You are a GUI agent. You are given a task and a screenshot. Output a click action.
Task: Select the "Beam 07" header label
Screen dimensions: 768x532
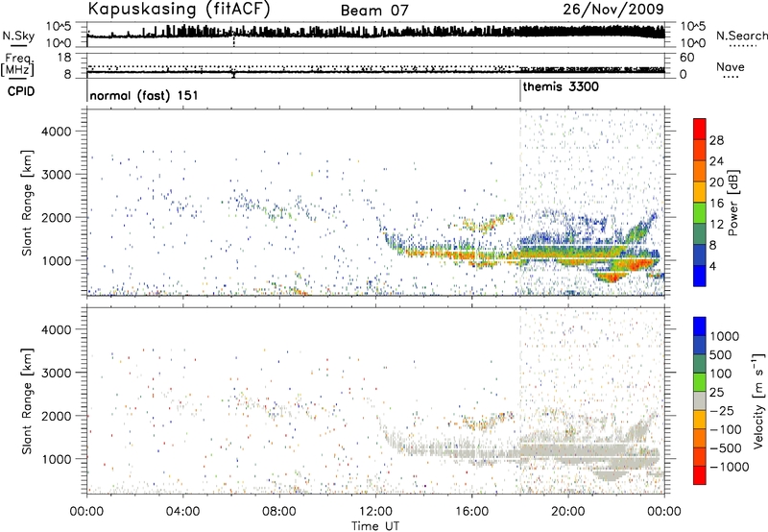(x=374, y=11)
